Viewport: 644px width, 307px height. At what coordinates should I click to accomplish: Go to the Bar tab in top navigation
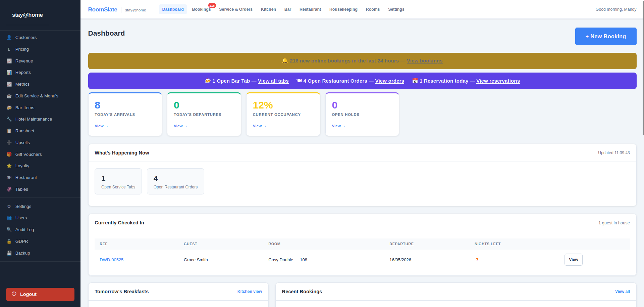click(x=288, y=9)
